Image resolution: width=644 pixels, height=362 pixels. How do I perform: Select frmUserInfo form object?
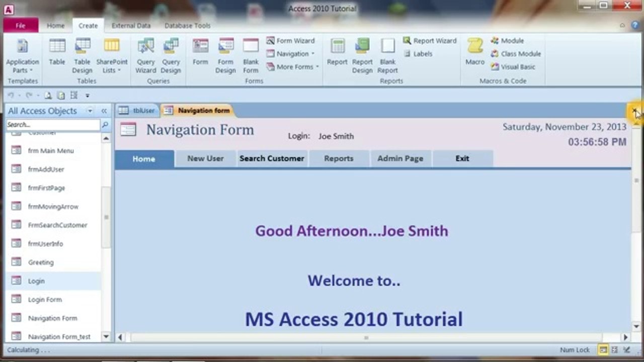(x=53, y=244)
